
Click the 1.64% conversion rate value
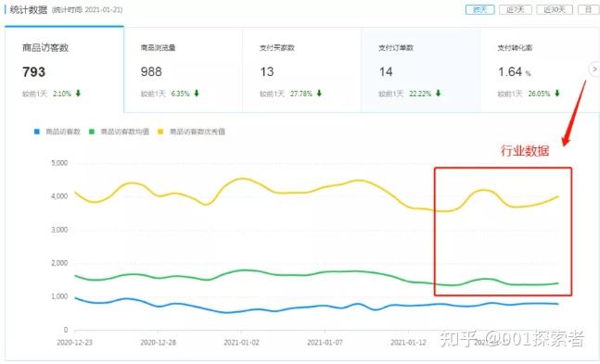click(514, 72)
